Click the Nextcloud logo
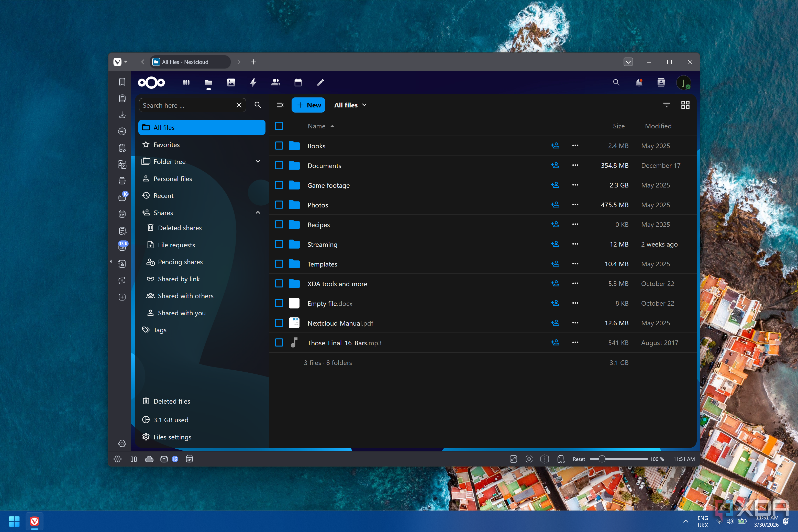The image size is (798, 532). [151, 82]
